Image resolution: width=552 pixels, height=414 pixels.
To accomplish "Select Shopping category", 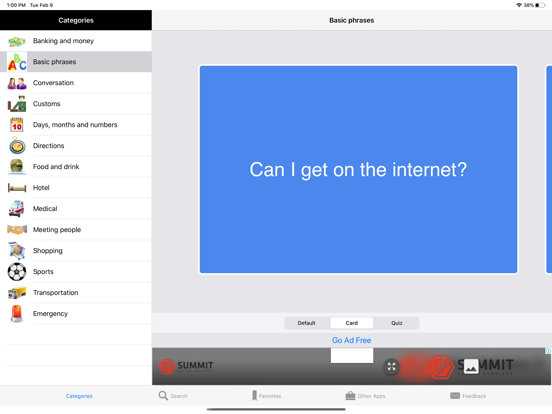I will point(76,251).
